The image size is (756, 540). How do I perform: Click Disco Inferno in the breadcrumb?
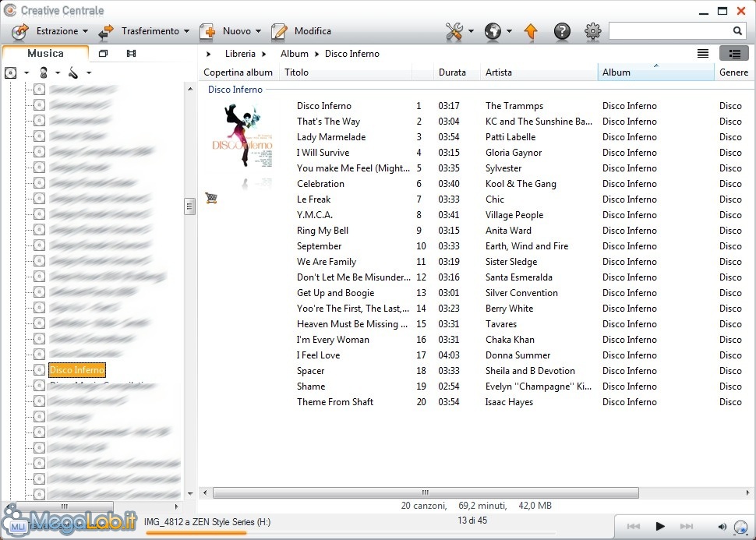[352, 54]
